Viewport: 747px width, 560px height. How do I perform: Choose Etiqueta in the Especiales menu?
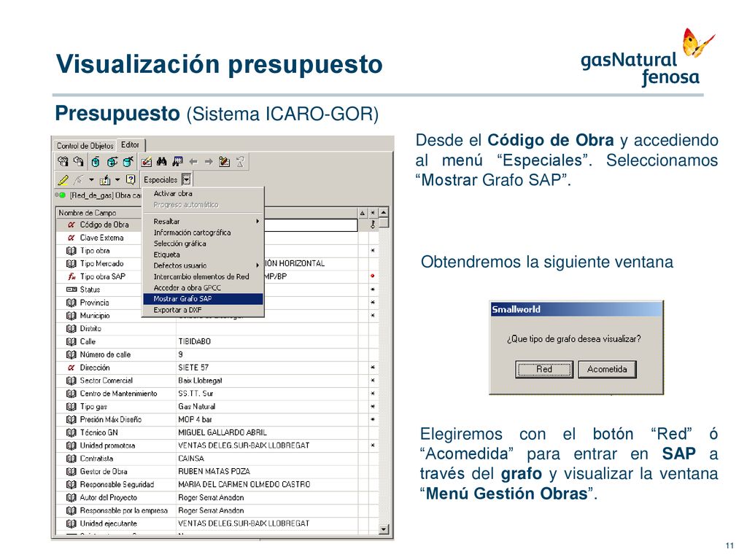coord(167,254)
